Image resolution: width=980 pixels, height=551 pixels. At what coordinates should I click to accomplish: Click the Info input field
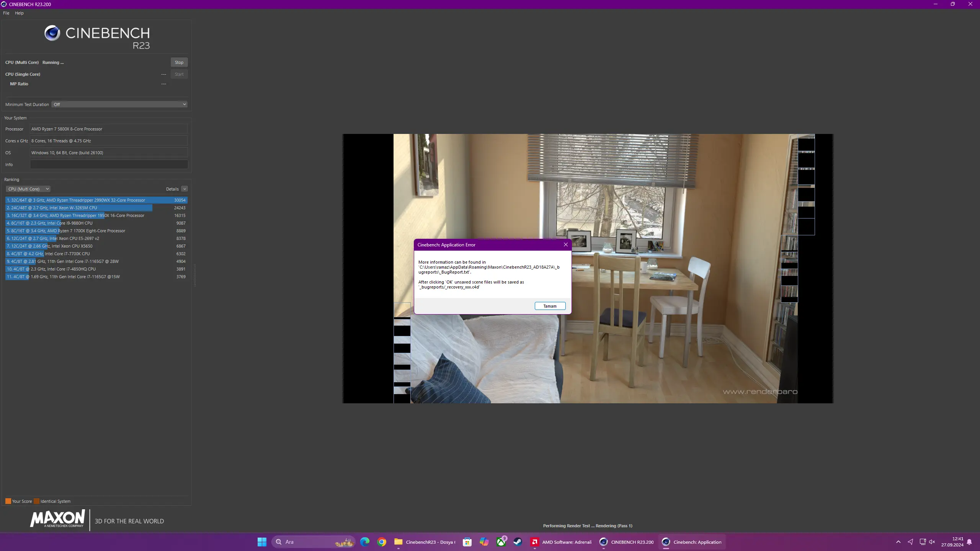click(x=109, y=165)
